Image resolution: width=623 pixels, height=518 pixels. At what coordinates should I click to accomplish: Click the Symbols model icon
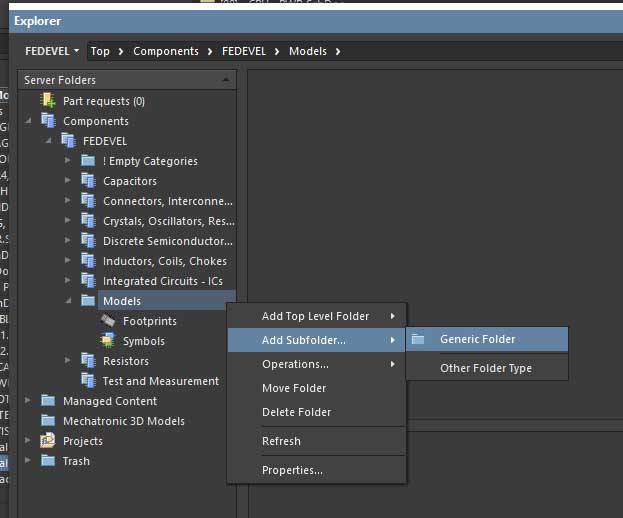click(108, 341)
